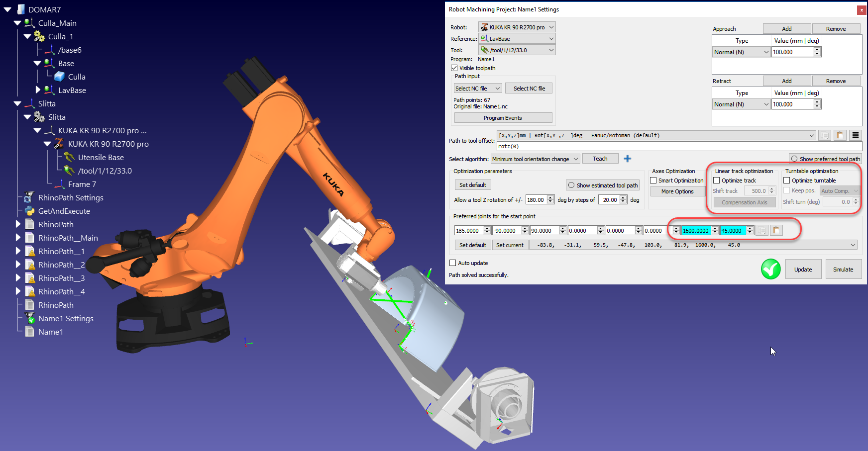The image size is (868, 451).
Task: Click the green checkmark status icon
Action: pyautogui.click(x=770, y=269)
